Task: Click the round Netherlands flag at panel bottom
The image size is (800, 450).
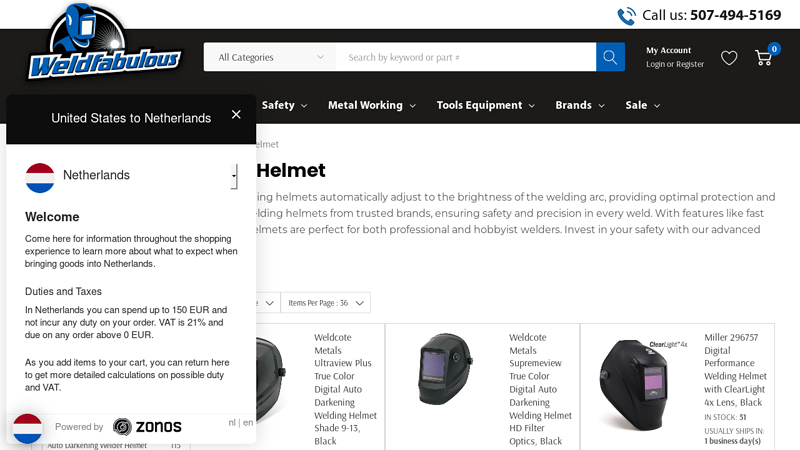Action: click(28, 428)
